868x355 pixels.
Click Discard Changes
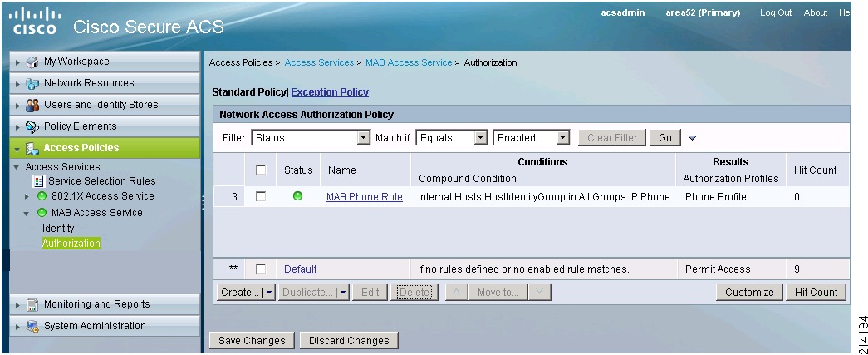(349, 341)
